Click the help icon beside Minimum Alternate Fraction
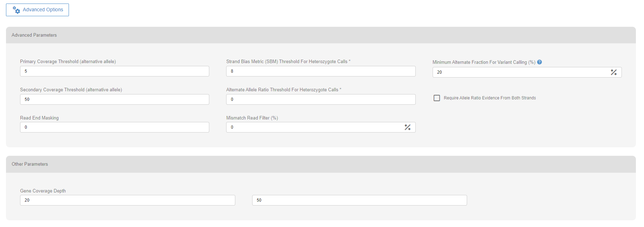Viewport: 644px width, 227px height. (540, 62)
